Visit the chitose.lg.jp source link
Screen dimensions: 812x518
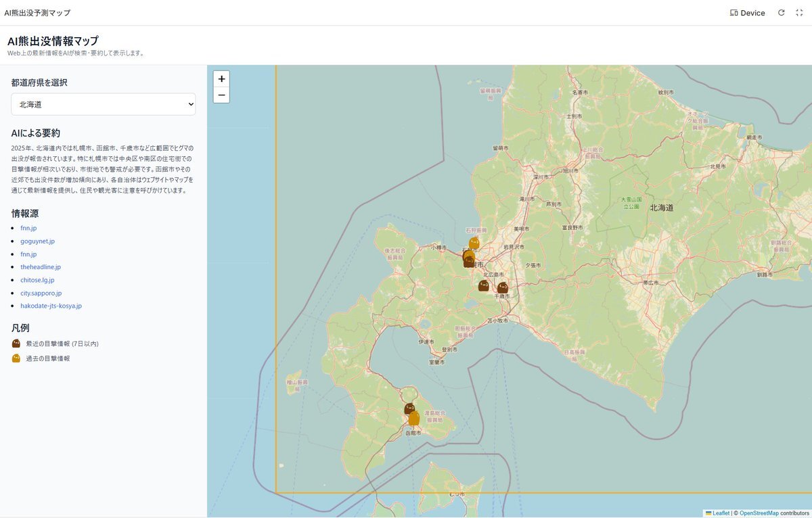click(37, 280)
